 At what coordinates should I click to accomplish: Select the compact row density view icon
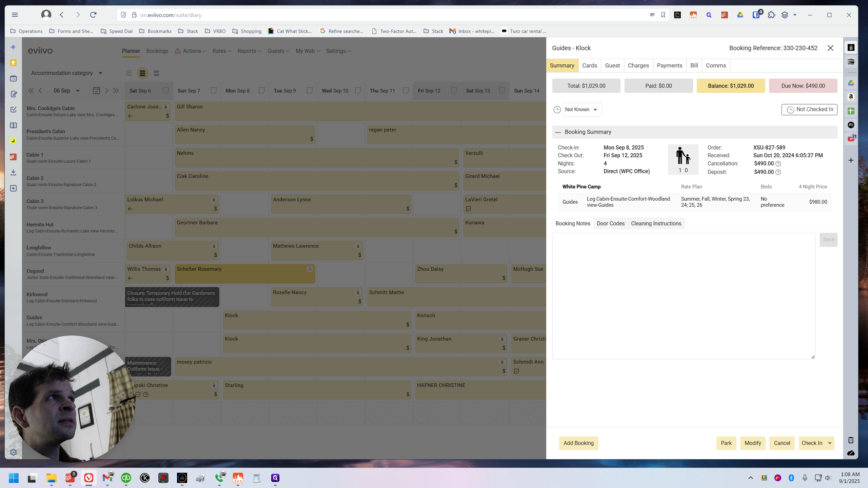click(x=129, y=73)
